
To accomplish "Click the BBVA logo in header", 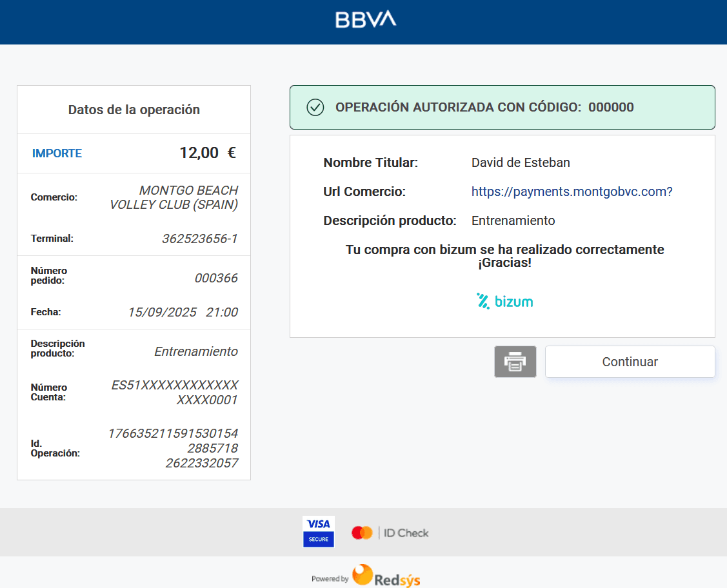I will point(366,19).
